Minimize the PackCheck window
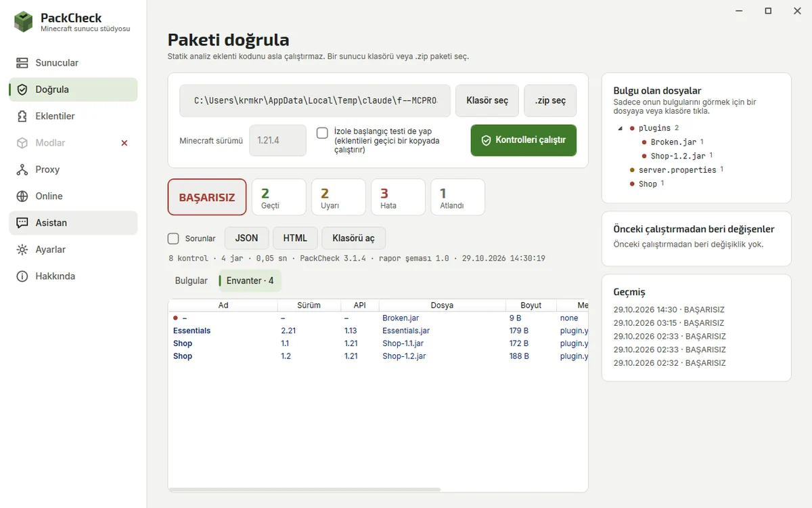This screenshot has width=812, height=508. coord(738,11)
